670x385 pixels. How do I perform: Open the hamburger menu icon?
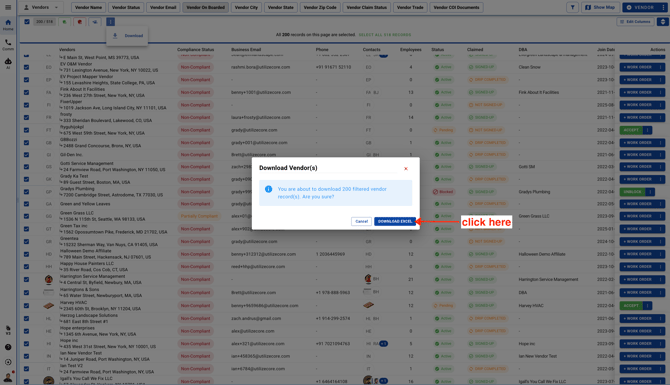(x=8, y=7)
